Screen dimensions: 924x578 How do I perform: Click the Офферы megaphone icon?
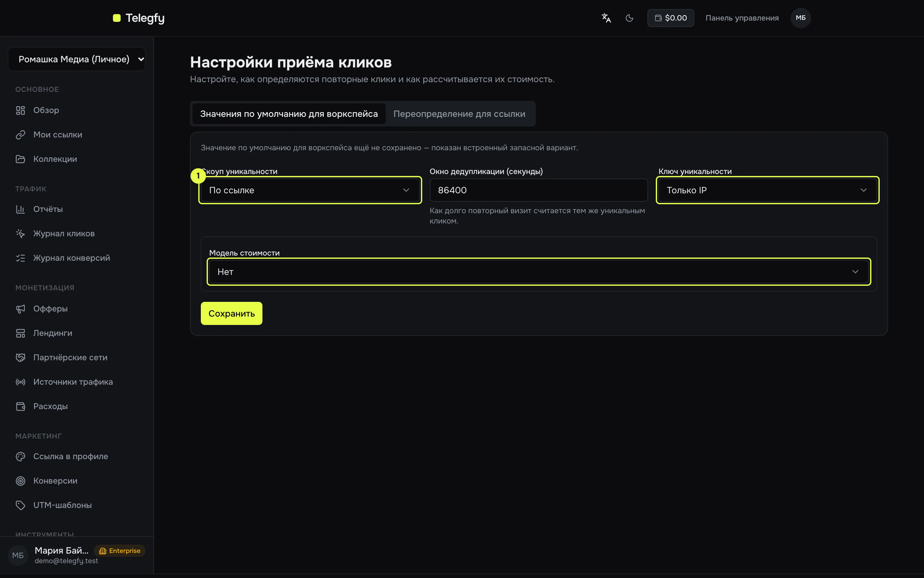point(20,309)
